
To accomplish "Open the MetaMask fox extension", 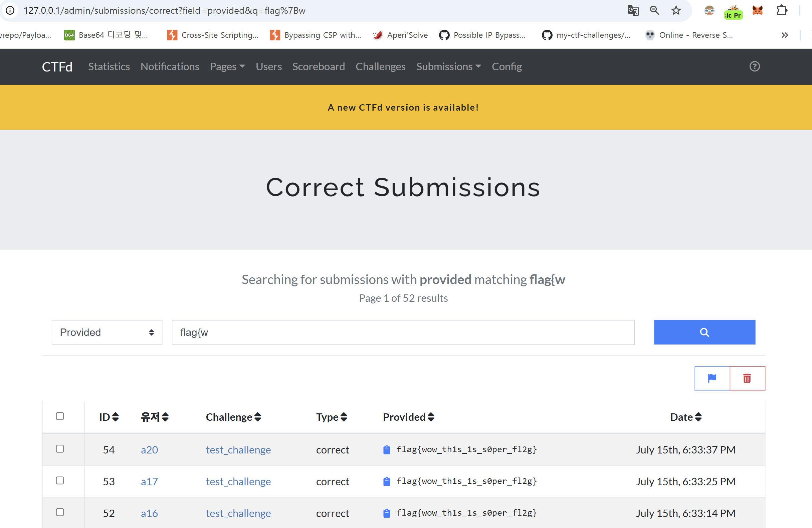I will [x=758, y=11].
